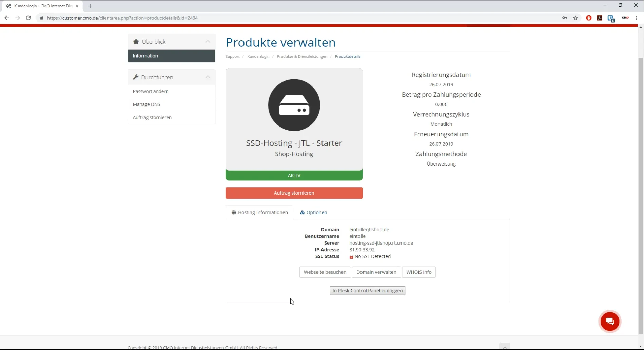Click the wrench icon beside Durchführen

(136, 77)
